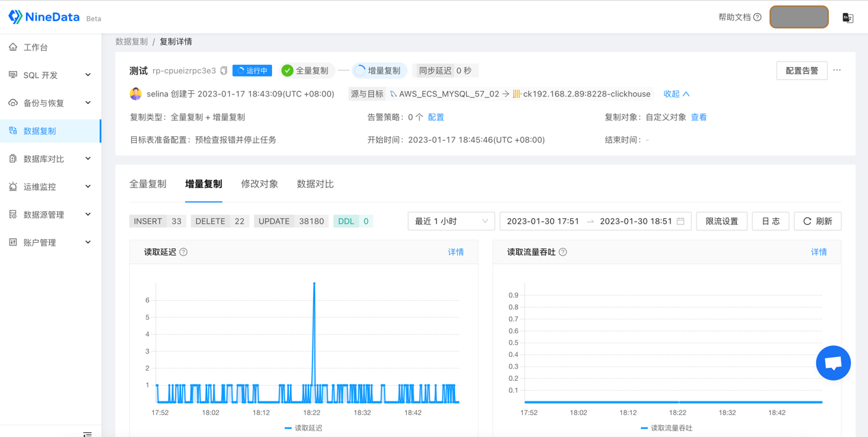Screen dimensions: 868x437
Task: Expand the 数据源管理 menu
Action: coord(88,215)
